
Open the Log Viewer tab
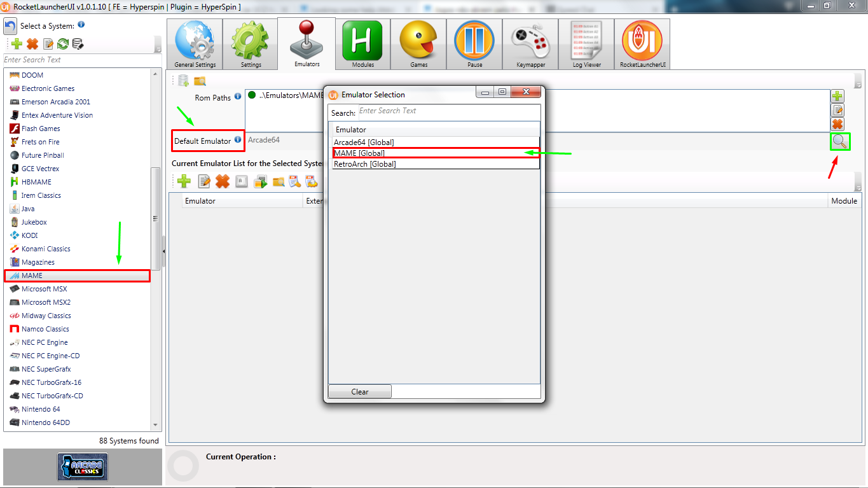coord(586,44)
